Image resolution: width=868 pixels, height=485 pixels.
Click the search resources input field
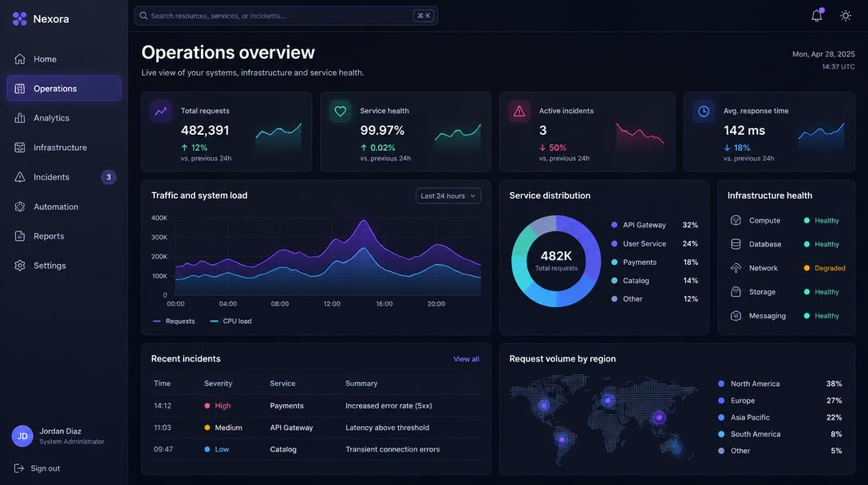(x=286, y=16)
